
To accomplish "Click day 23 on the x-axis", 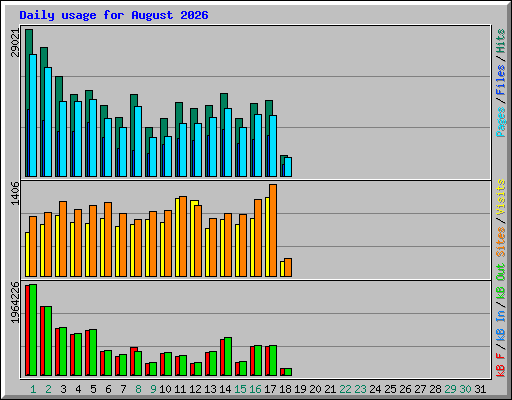I will pyautogui.click(x=360, y=389).
